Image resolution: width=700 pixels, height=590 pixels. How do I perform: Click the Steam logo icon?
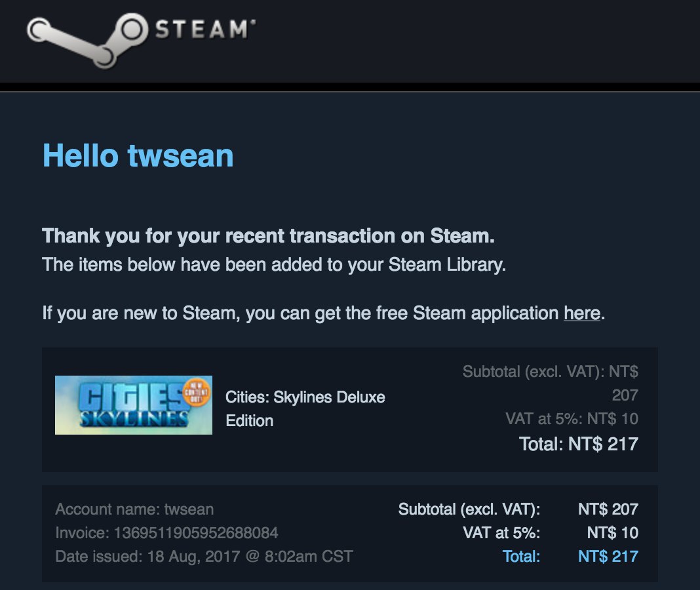tap(87, 41)
